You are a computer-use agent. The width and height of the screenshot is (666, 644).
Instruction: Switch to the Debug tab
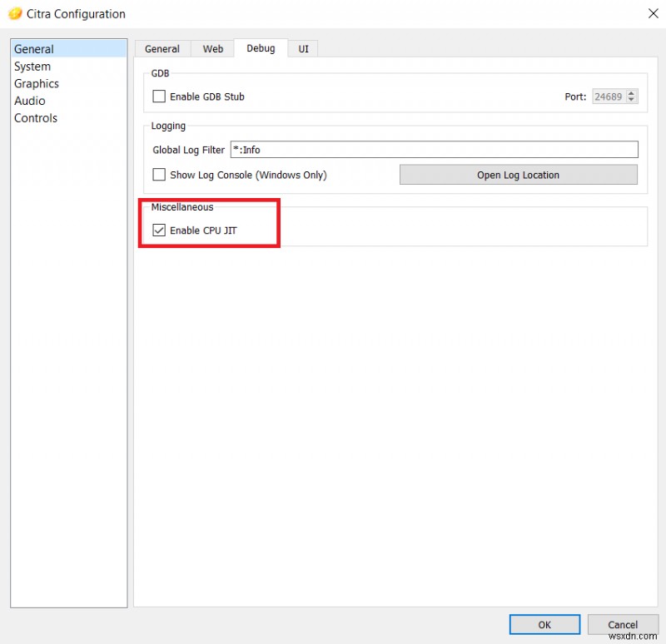(261, 48)
